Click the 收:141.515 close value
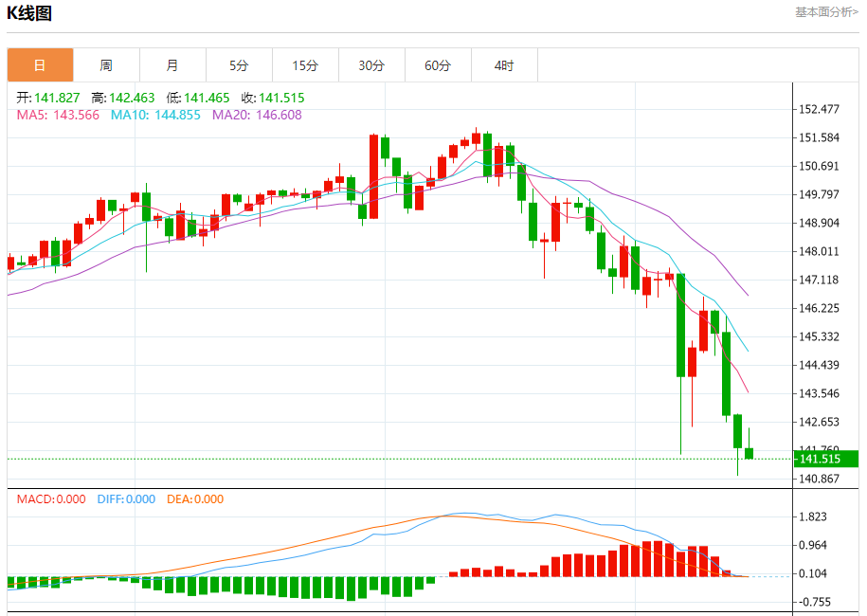 tap(273, 98)
